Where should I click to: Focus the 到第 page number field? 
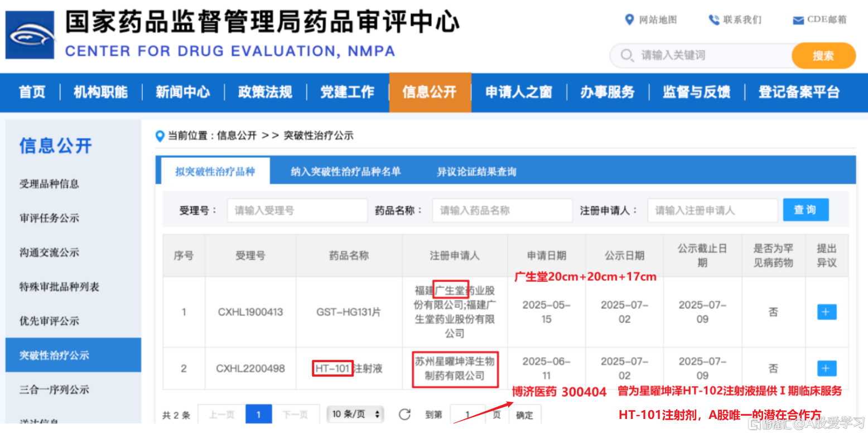coord(467,414)
